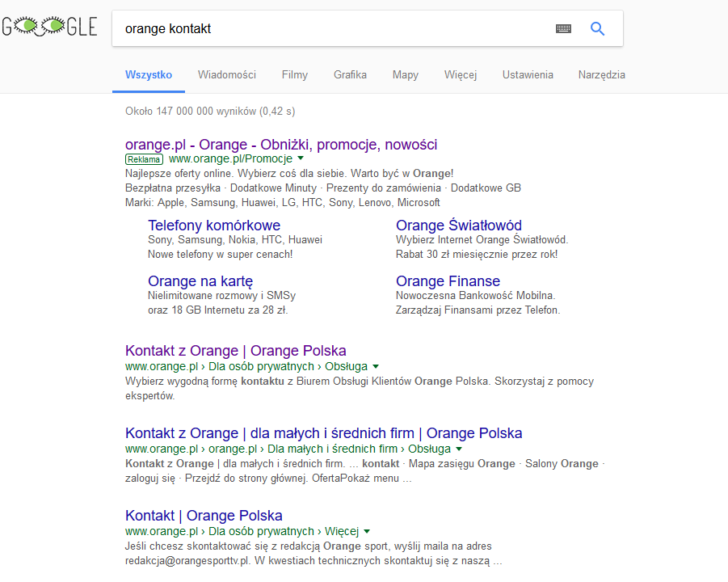Click the Telefony komórkowe sitelink
The width and height of the screenshot is (728, 582).
point(213,225)
